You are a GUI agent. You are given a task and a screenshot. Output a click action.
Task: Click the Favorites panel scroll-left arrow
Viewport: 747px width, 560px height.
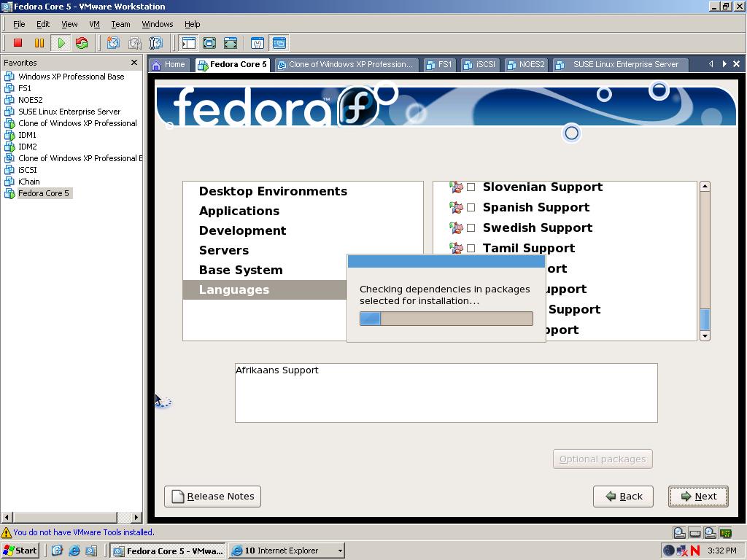pos(7,517)
